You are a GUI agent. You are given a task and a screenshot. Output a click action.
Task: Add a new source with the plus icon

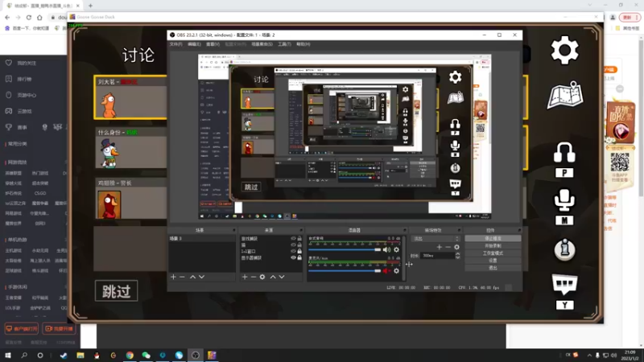pyautogui.click(x=245, y=277)
